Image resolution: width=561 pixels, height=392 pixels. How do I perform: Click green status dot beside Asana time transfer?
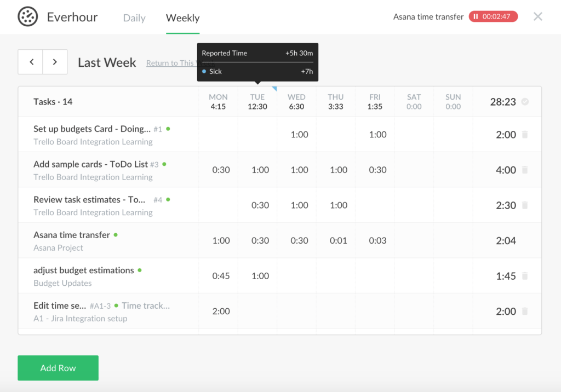[116, 235]
